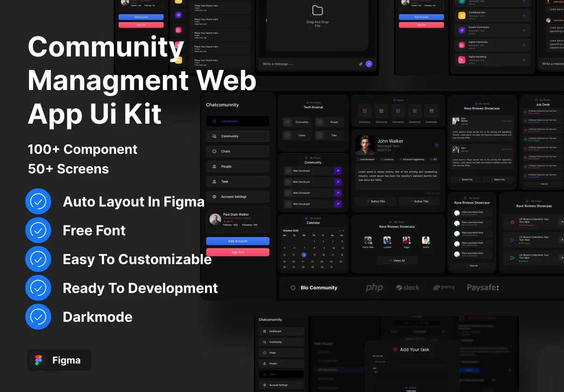Image resolution: width=564 pixels, height=392 pixels.
Task: Toggle star for Digital Marketing row
Action: point(524,60)
